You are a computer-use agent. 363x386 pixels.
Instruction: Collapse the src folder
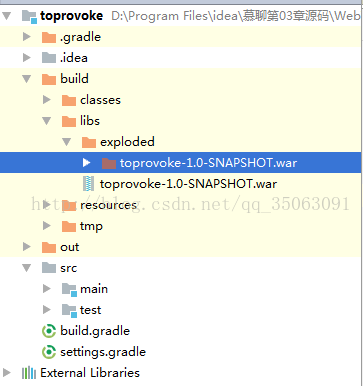pos(27,268)
